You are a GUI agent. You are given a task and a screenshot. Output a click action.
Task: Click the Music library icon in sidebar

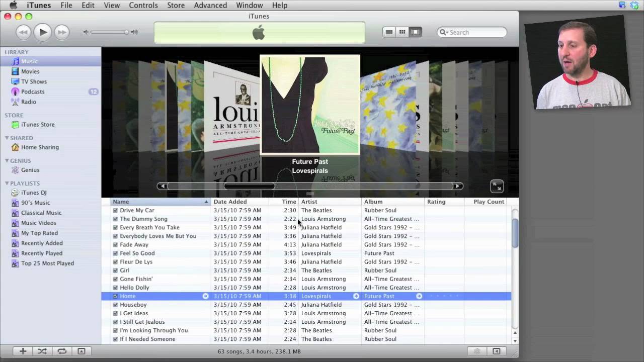coord(16,61)
